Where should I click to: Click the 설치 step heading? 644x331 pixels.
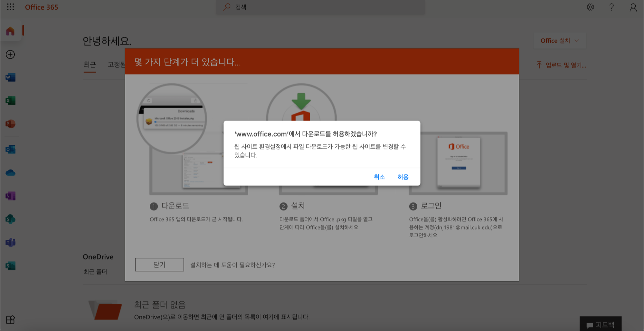298,206
